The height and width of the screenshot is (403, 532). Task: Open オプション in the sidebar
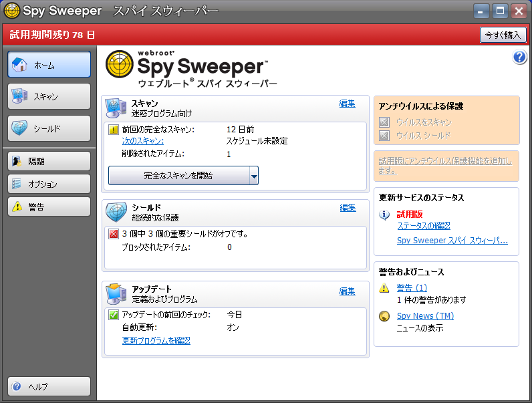point(49,184)
